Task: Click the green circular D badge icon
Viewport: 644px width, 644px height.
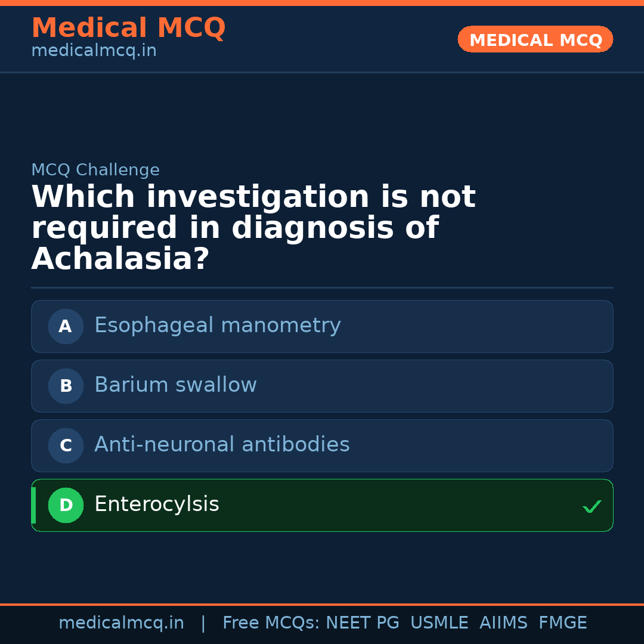Action: point(66,505)
